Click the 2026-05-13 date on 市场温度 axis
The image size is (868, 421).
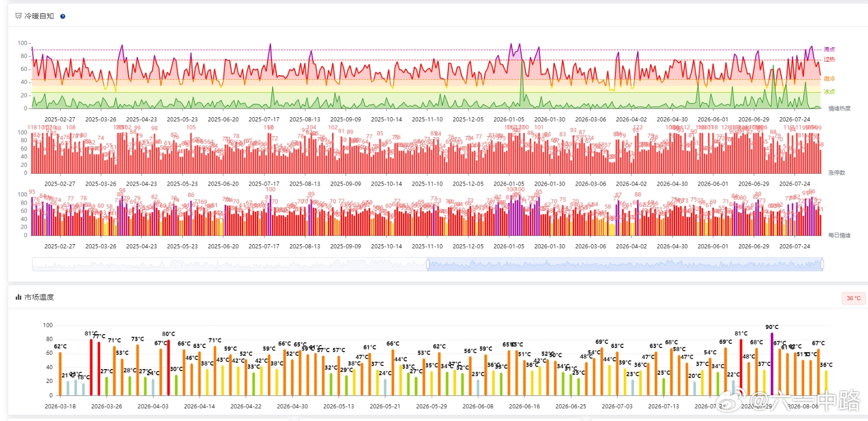(x=338, y=406)
